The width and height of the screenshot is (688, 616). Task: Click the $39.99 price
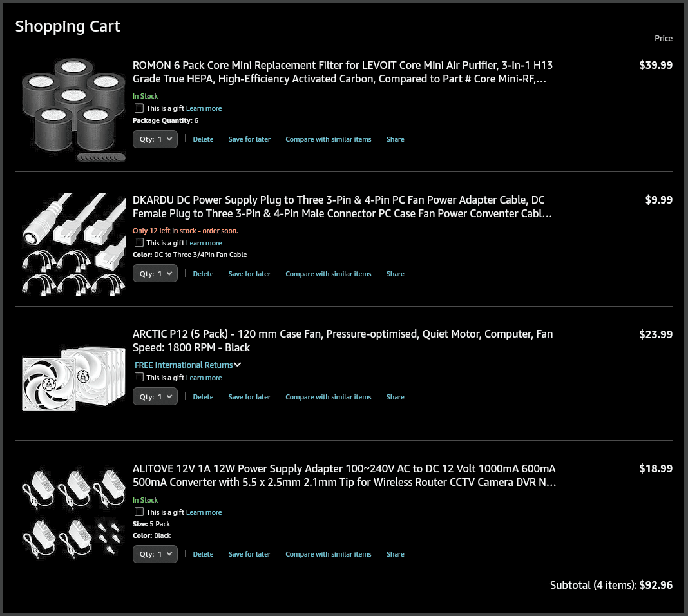click(656, 65)
